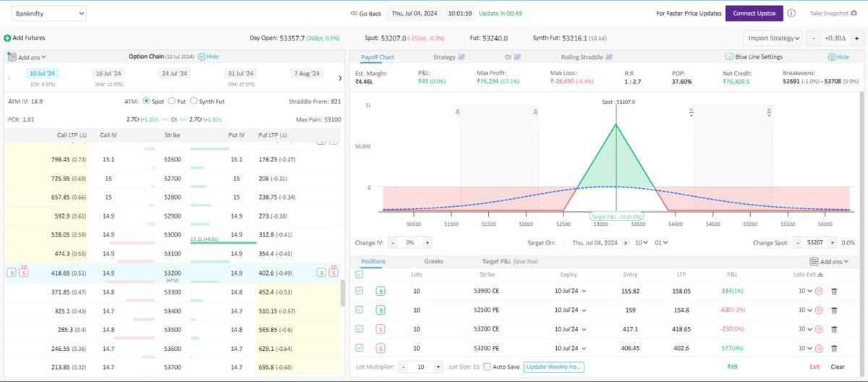Decrease Change IV with minus button
The height and width of the screenshot is (382, 868).
(x=391, y=243)
